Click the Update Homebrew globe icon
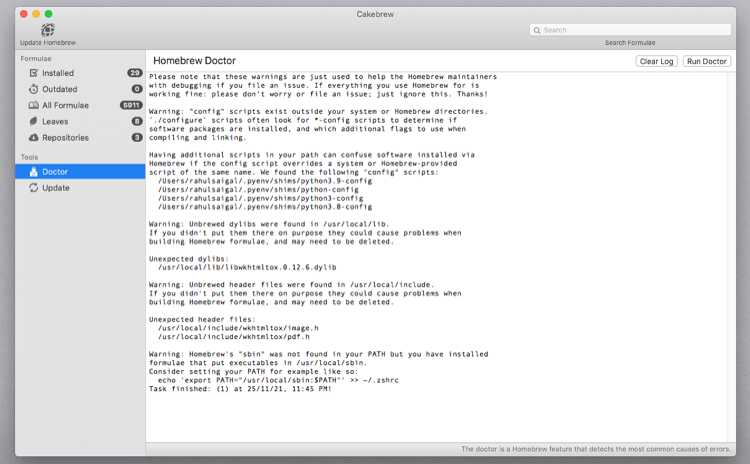The width and height of the screenshot is (750, 464). click(47, 30)
